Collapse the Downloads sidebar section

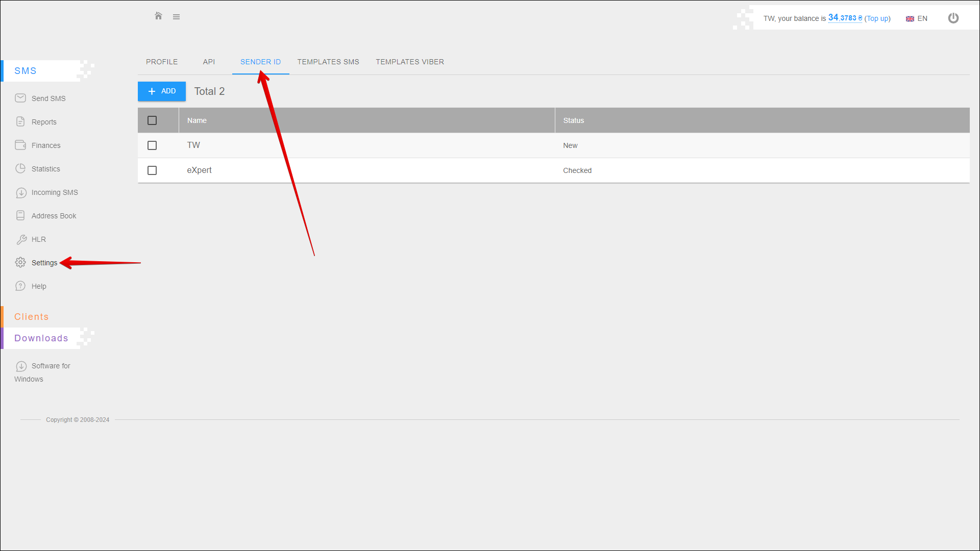point(41,338)
